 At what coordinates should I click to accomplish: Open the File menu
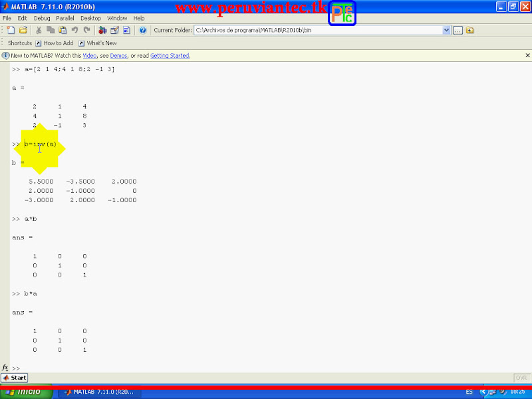(7, 18)
